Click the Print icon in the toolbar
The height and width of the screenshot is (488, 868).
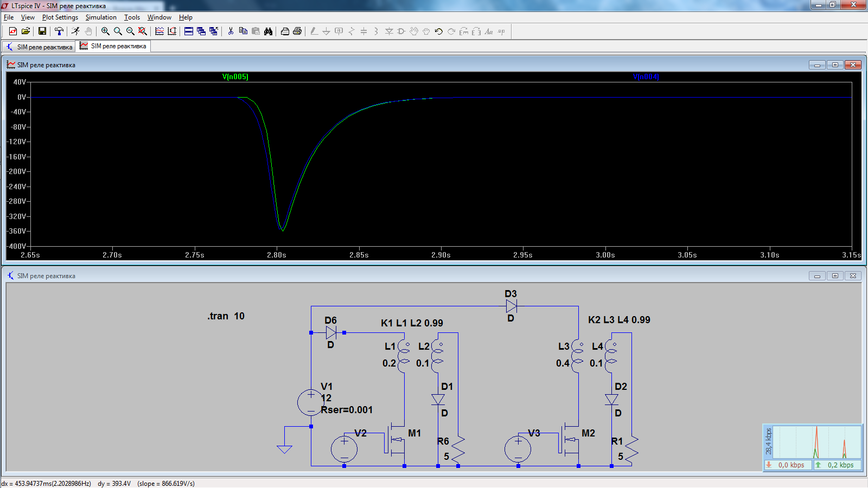(297, 31)
